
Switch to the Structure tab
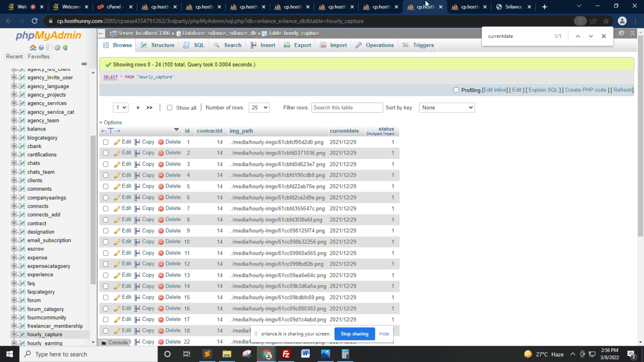tap(158, 45)
